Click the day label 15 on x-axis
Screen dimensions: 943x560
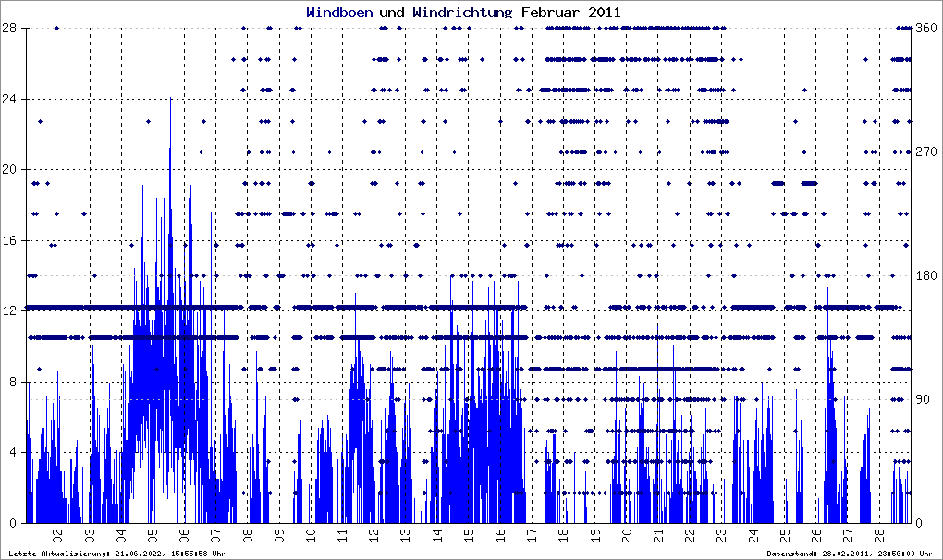click(469, 535)
